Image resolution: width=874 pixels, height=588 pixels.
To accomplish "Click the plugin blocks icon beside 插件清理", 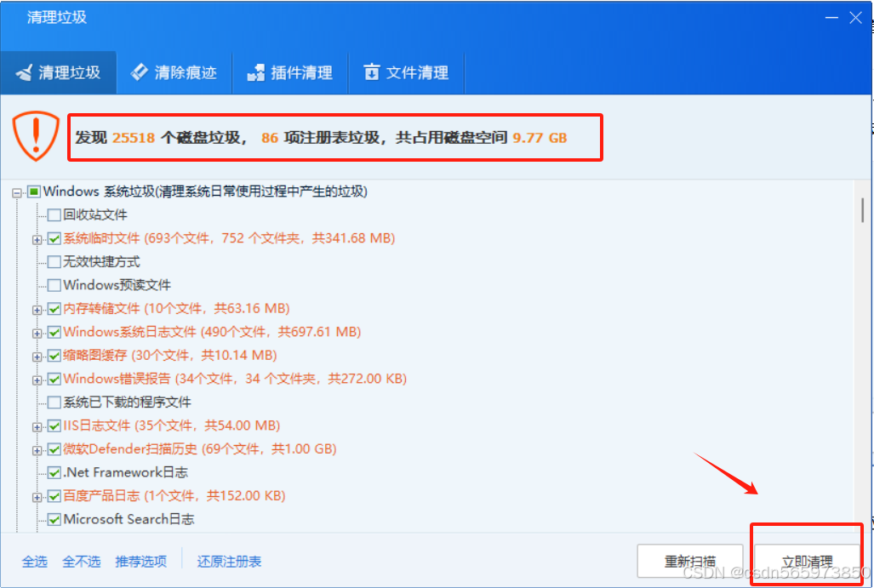I will pos(256,72).
